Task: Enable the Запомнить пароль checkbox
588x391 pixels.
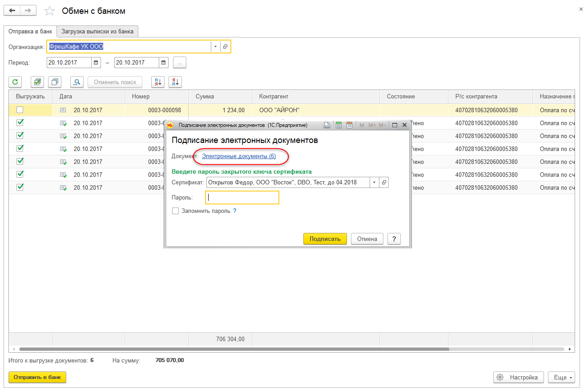Action: point(176,211)
